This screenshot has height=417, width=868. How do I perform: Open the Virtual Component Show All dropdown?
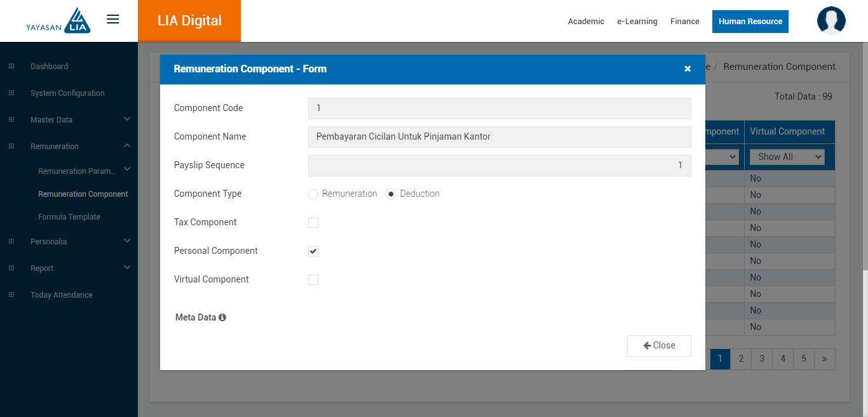click(787, 157)
